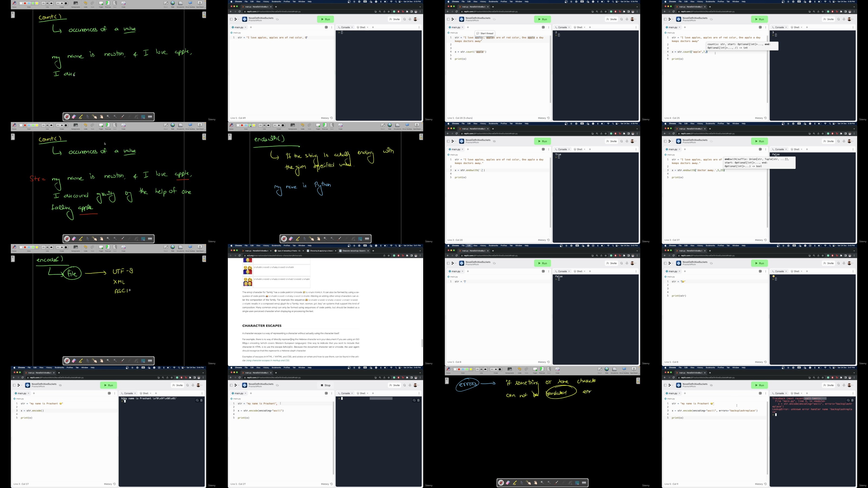This screenshot has width=868, height=488.
Task: Switch to the 'type of encoding of texts' tab
Action: [x=288, y=251]
